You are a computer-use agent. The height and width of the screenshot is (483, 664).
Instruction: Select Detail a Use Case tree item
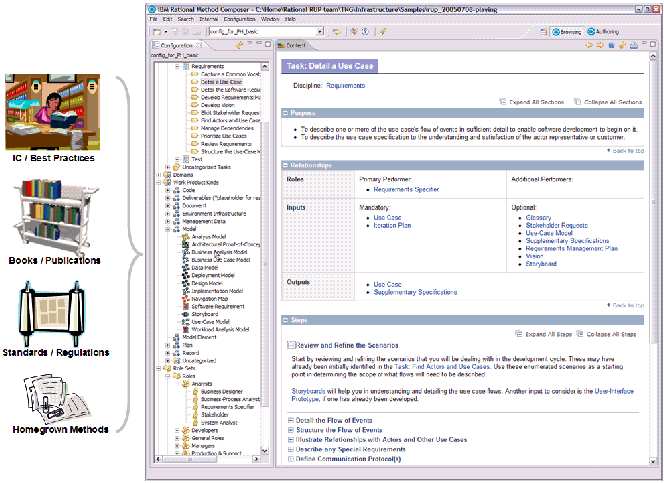coord(221,82)
